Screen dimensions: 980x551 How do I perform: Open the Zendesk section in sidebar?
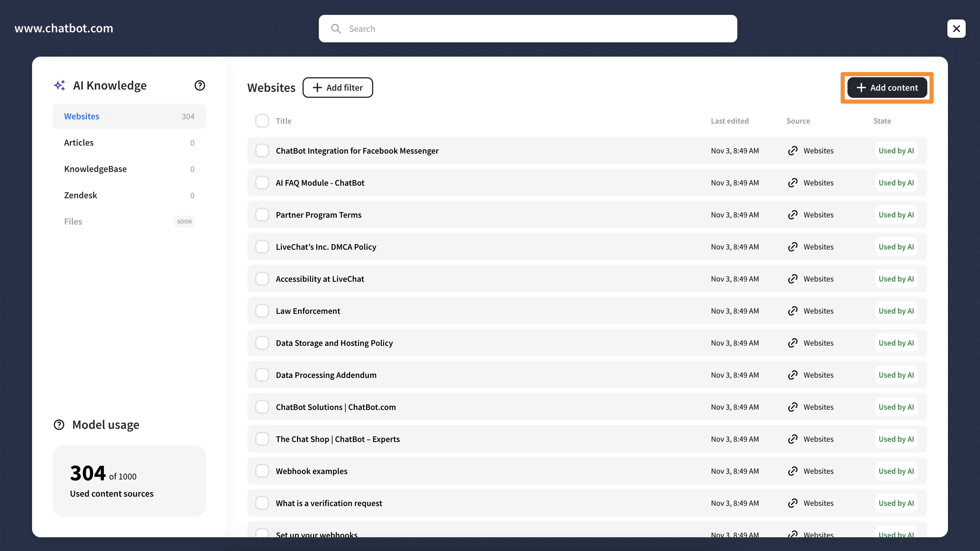coord(129,195)
